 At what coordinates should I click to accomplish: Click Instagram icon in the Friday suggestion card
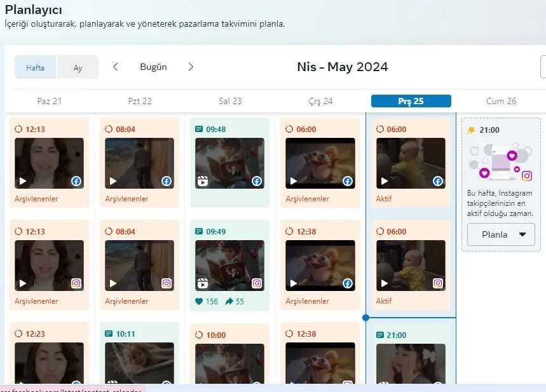pos(526,176)
